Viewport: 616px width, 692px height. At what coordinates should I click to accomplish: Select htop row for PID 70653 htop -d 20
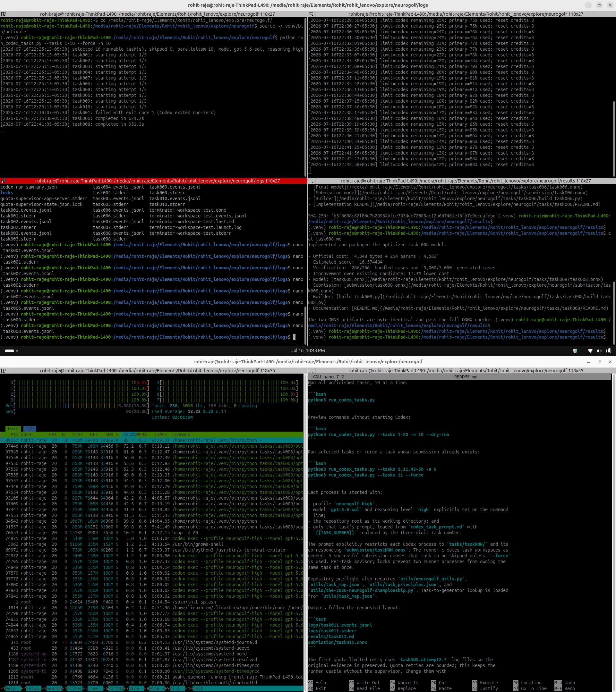152,533
